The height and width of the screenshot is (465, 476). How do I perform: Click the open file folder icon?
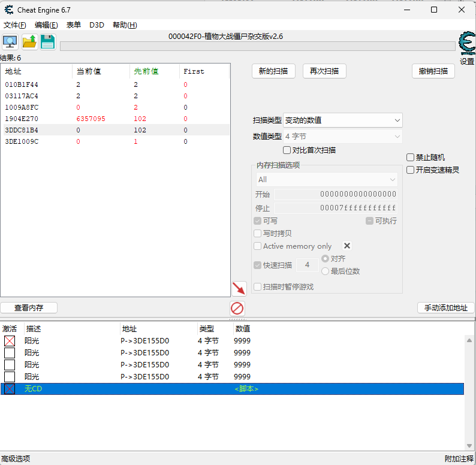click(29, 41)
